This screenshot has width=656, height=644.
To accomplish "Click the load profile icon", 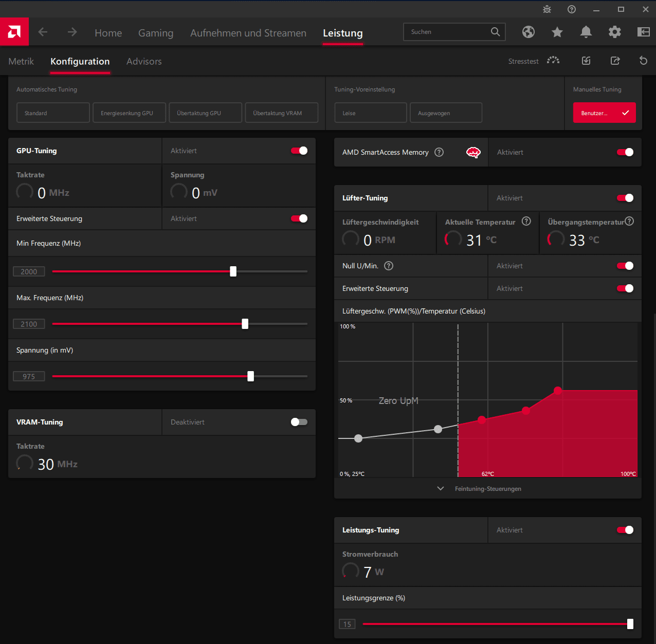I will [x=586, y=61].
